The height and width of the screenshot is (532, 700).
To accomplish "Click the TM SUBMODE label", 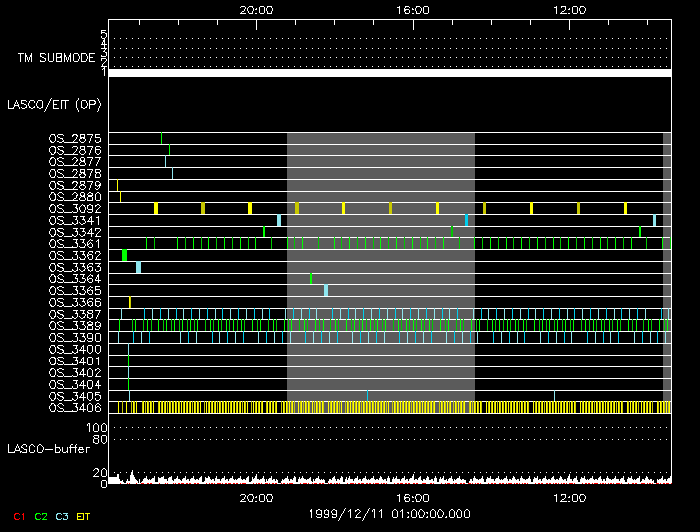I will point(55,58).
